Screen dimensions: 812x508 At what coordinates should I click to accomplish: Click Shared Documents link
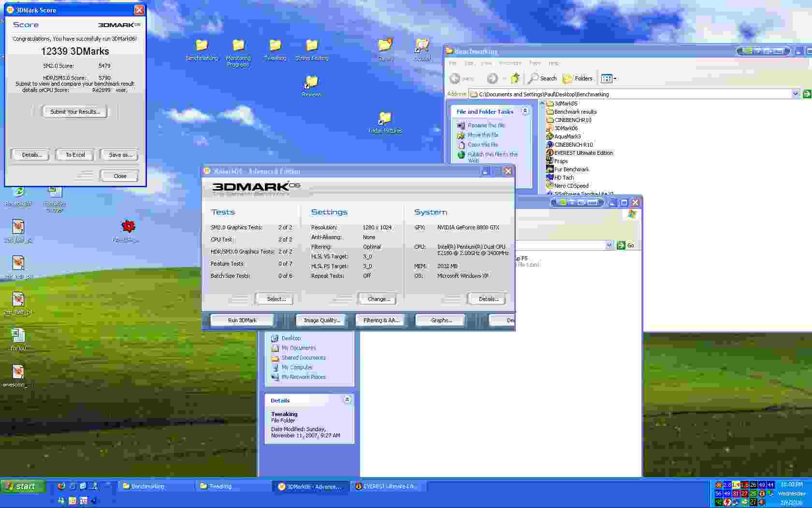(x=304, y=358)
